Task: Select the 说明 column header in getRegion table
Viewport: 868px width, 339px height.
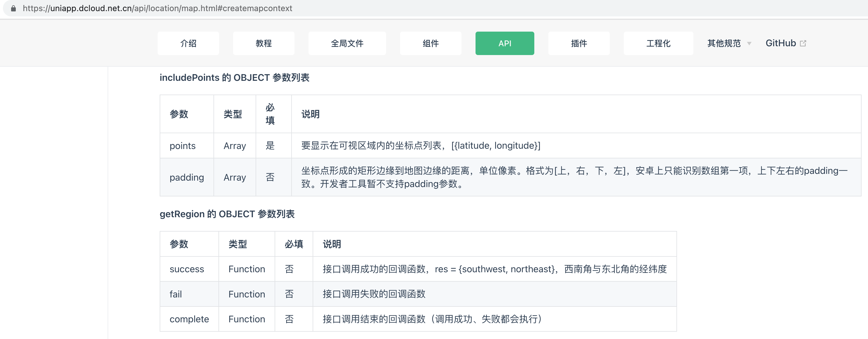Action: [x=332, y=244]
